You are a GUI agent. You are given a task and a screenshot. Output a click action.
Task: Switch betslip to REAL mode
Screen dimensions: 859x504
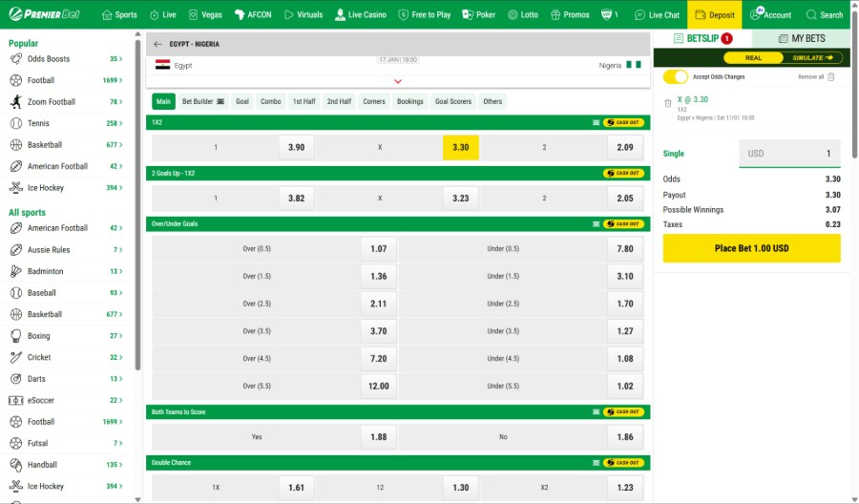point(753,57)
